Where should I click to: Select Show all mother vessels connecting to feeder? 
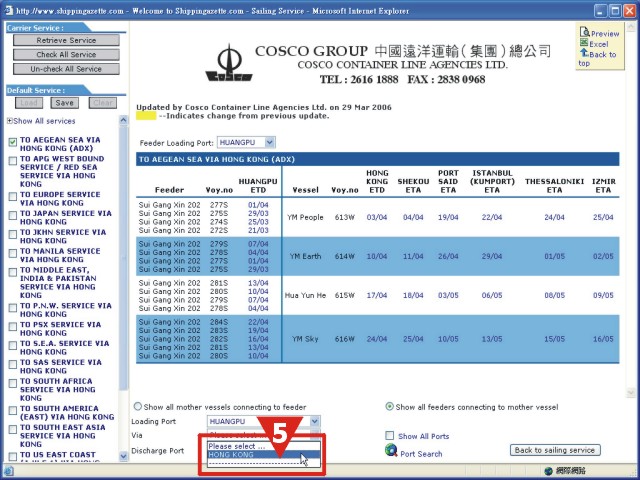coord(138,407)
